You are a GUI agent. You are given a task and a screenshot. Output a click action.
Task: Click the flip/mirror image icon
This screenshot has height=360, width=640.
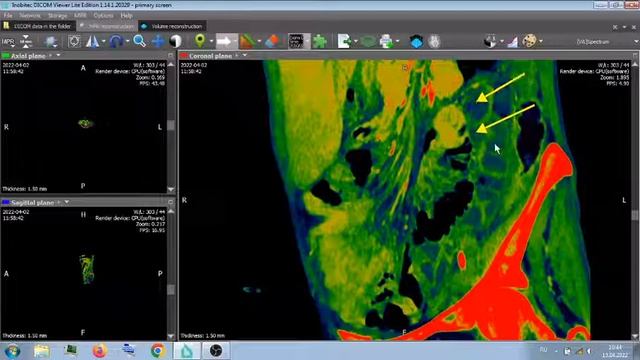[92, 41]
